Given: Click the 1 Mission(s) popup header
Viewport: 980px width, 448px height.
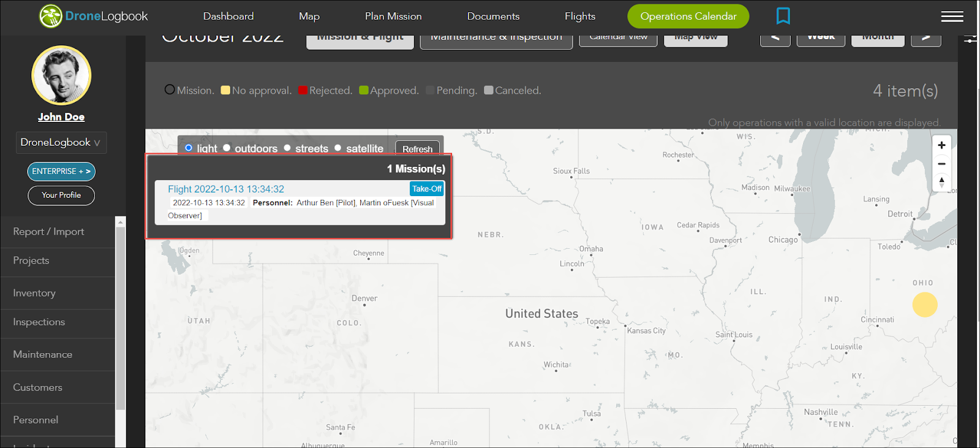Looking at the screenshot, I should [416, 169].
